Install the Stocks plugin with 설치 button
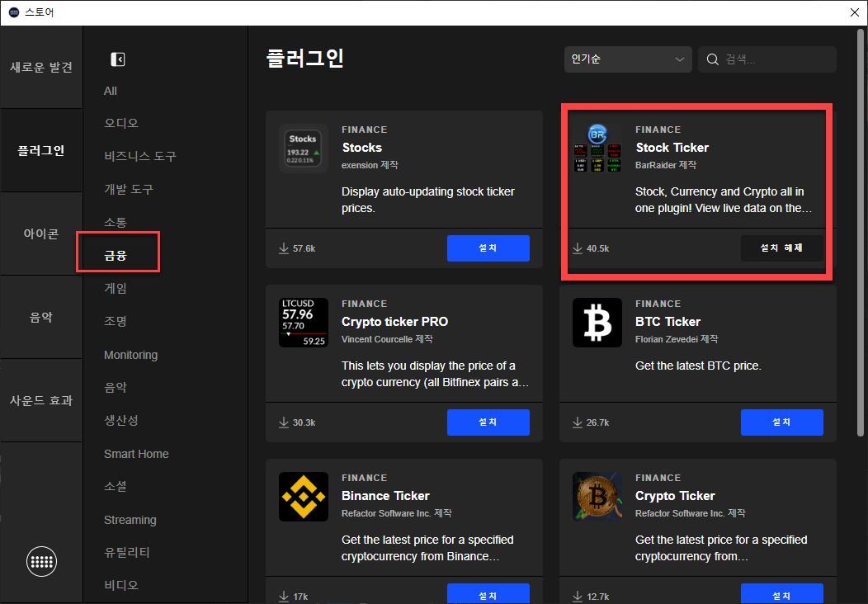 (x=488, y=248)
